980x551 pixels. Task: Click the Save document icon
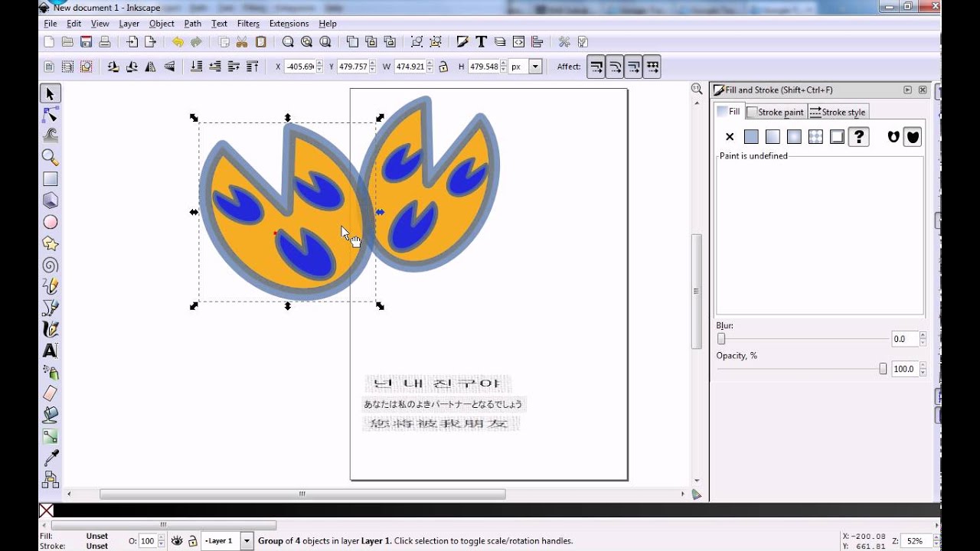click(86, 42)
